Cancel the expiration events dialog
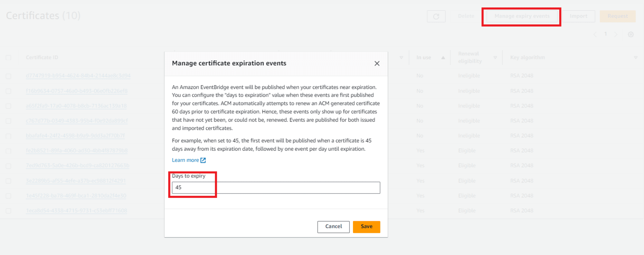Viewport: 644px width, 255px height. pos(333,227)
